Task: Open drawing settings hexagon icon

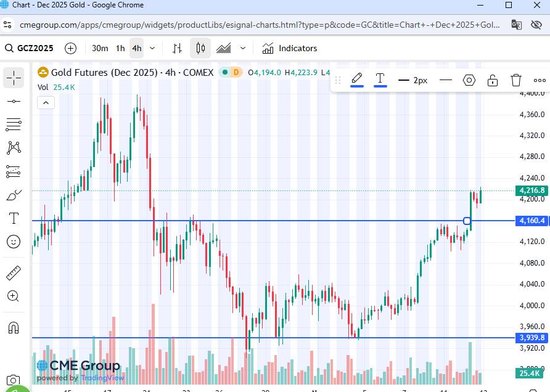Action: click(469, 80)
